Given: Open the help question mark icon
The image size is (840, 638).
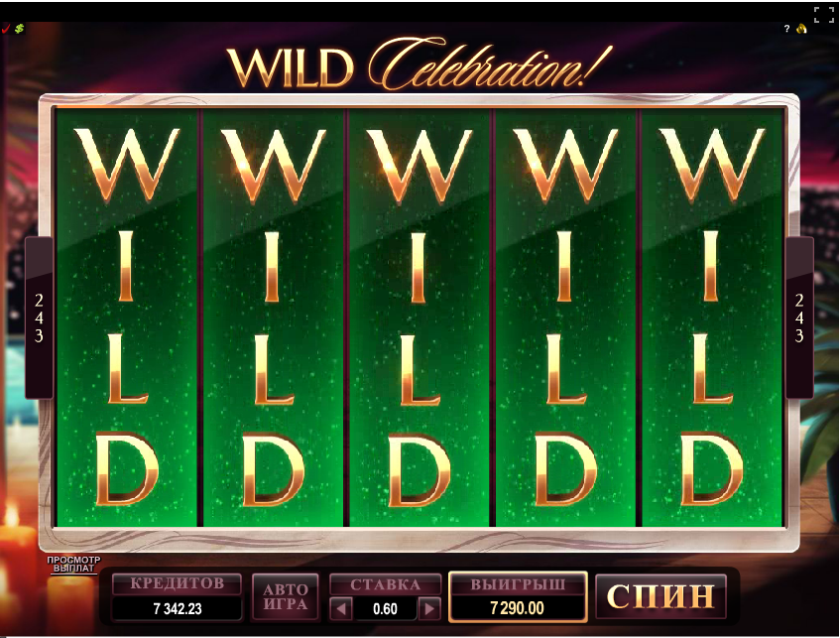Looking at the screenshot, I should pos(786,29).
